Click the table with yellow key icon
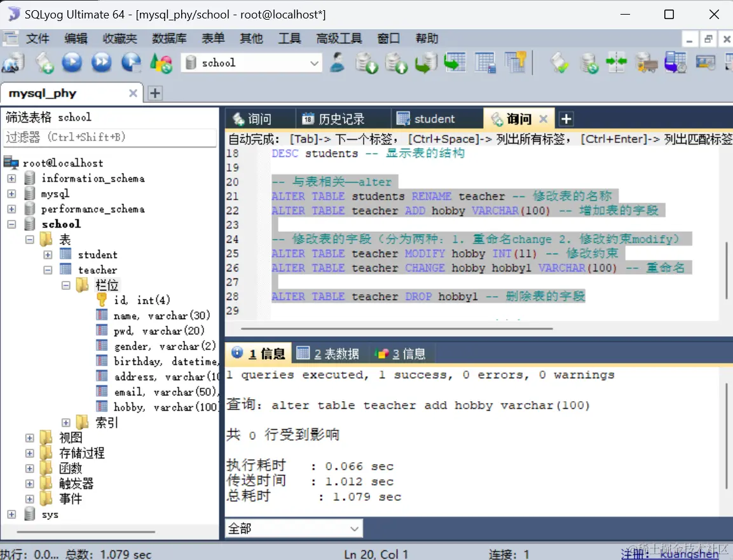Image resolution: width=733 pixels, height=560 pixels. (516, 62)
